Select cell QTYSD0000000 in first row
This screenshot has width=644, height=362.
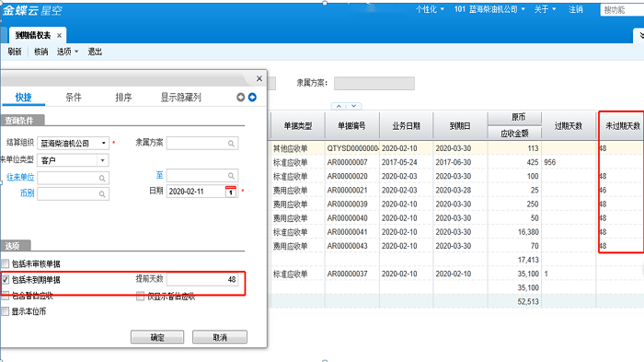point(352,148)
